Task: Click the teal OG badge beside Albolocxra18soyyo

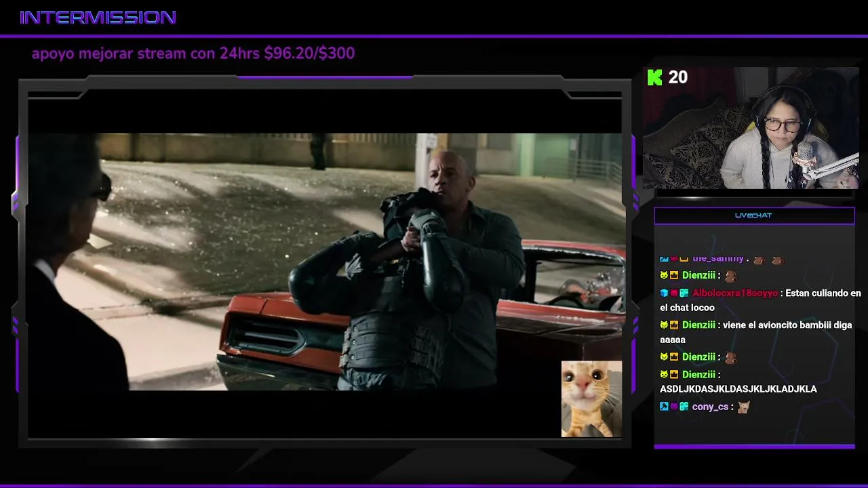Action: coord(684,293)
